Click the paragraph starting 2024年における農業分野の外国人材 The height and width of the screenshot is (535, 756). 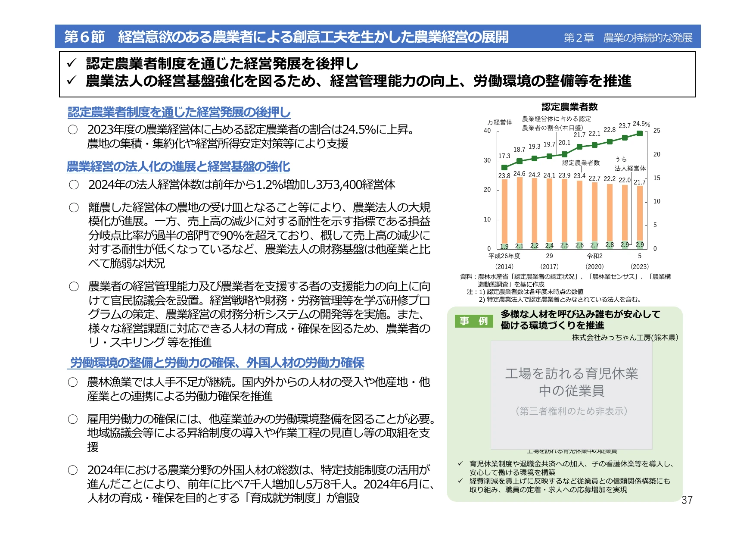pos(261,484)
